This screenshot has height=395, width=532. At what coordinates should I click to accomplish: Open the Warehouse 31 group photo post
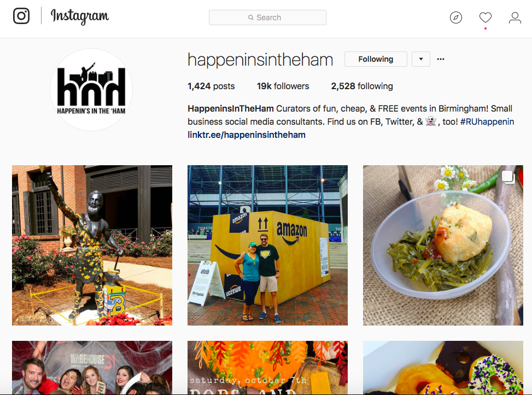(x=92, y=368)
